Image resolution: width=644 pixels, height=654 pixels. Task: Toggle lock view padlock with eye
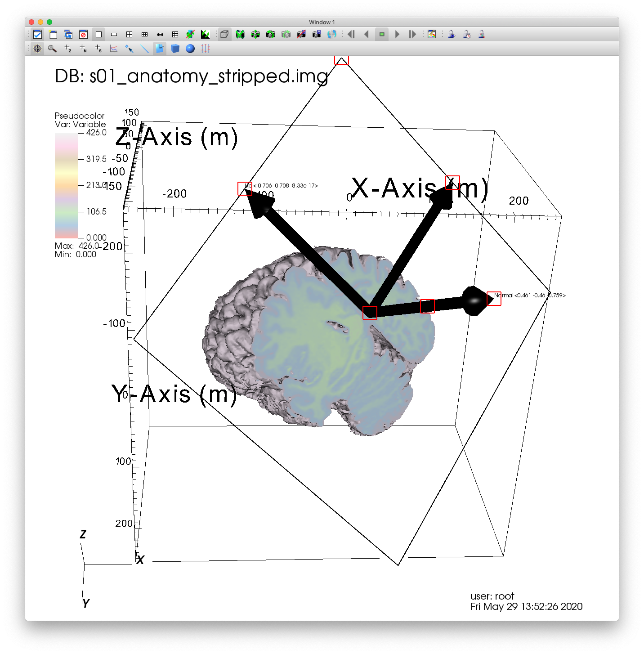(x=452, y=35)
